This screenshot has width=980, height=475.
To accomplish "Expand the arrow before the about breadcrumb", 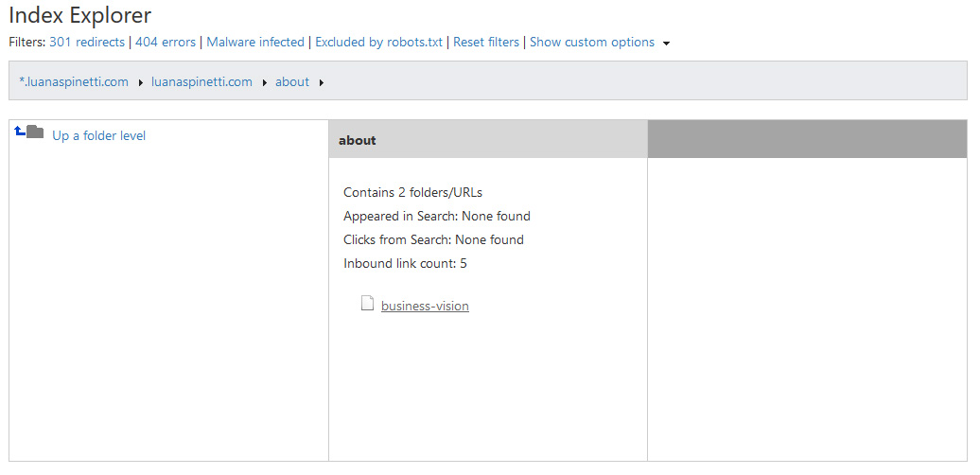I will point(265,82).
